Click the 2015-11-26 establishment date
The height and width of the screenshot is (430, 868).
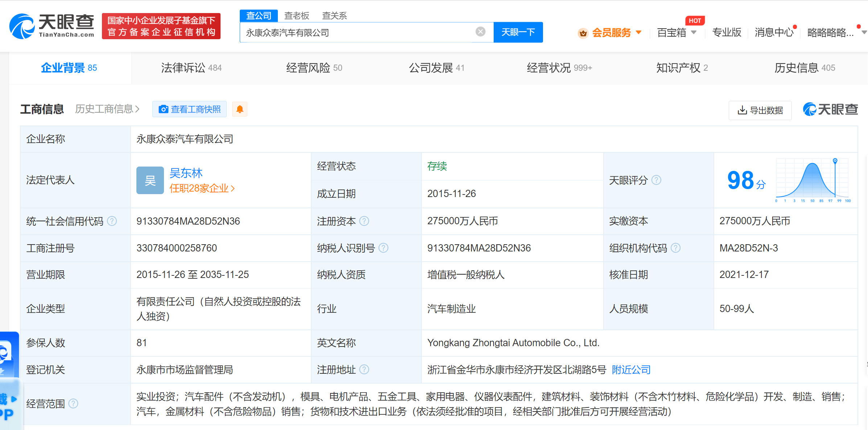452,193
